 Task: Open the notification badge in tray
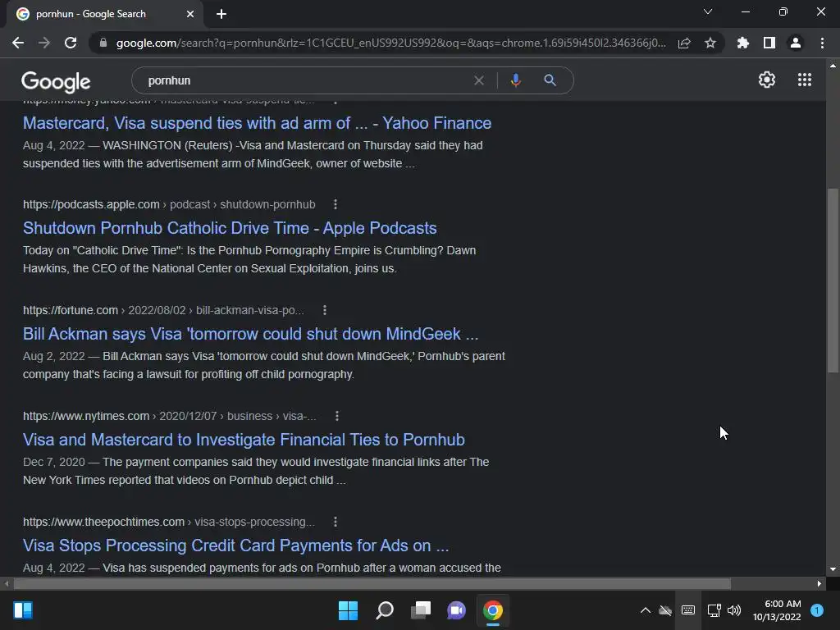[x=817, y=610]
